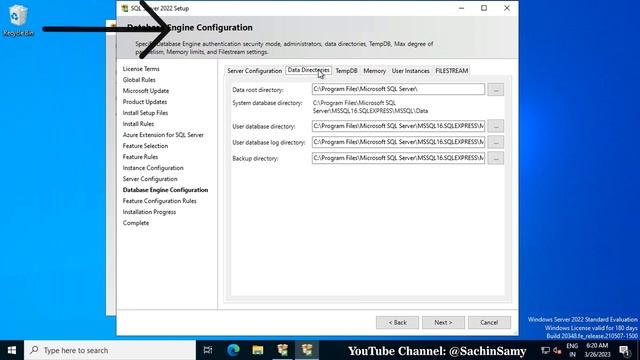640x360 pixels.
Task: Open the User Instances tab
Action: (x=410, y=71)
